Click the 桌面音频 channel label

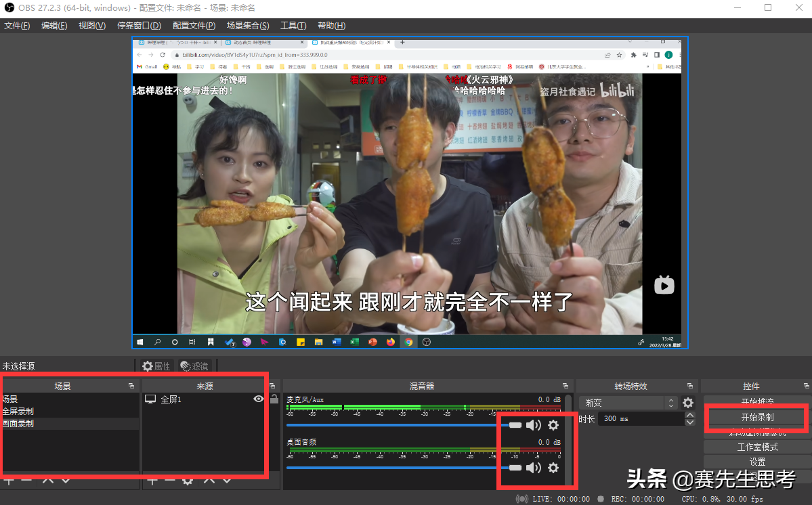click(301, 442)
